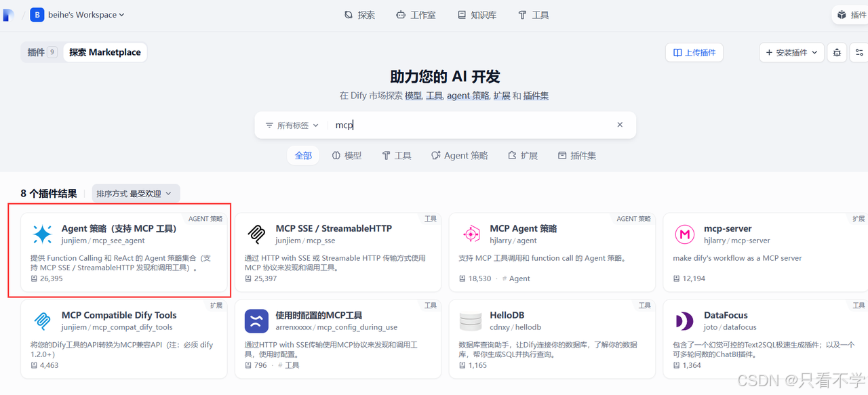Click the 工具 tag on 使用时配置的MCP工具 card
The height and width of the screenshot is (395, 868).
289,365
